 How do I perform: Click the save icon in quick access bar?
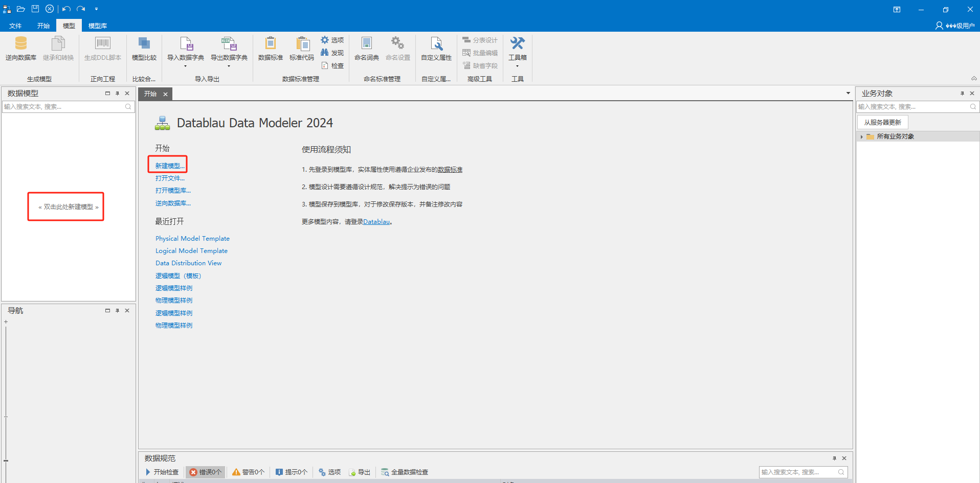click(x=35, y=9)
